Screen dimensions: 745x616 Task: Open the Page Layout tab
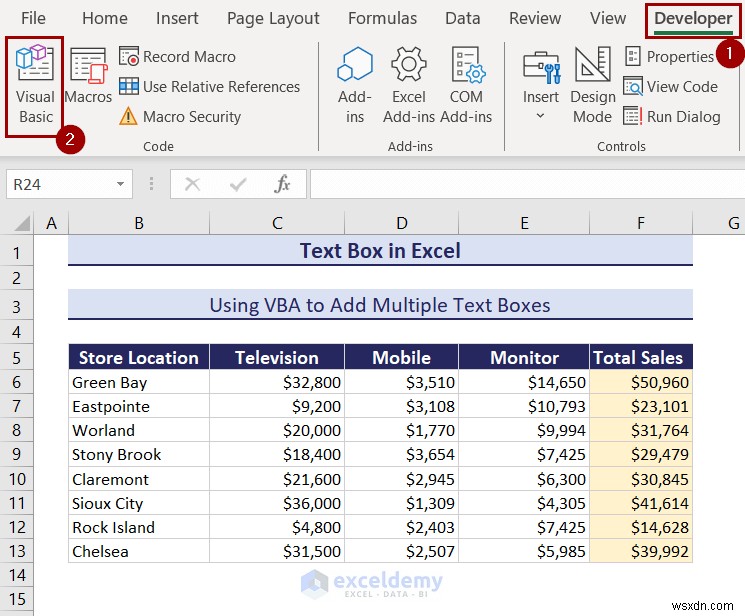pos(273,19)
